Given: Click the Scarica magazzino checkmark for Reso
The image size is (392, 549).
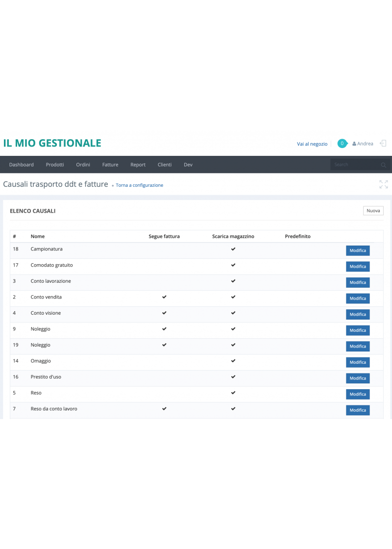Looking at the screenshot, I should click(x=233, y=393).
